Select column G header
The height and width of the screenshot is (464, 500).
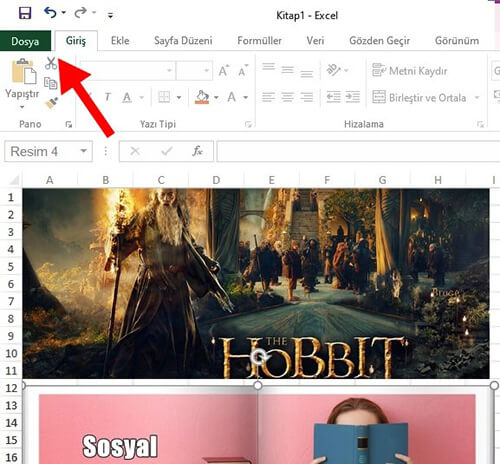(382, 180)
